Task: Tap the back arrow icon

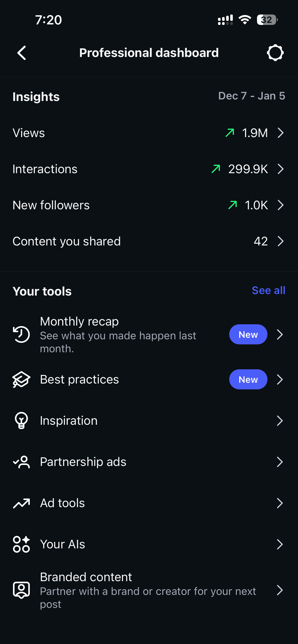Action: (x=22, y=53)
